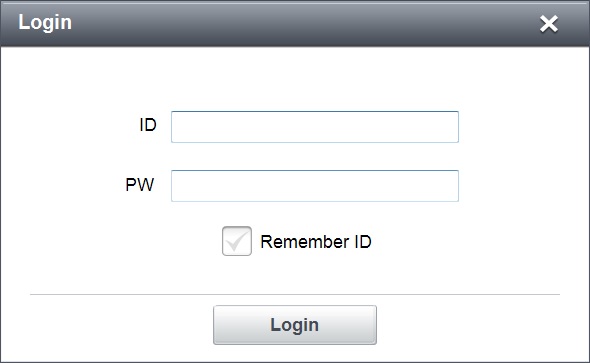Image resolution: width=590 pixels, height=363 pixels.
Task: Click the dark title bar of the Login window
Action: click(295, 24)
